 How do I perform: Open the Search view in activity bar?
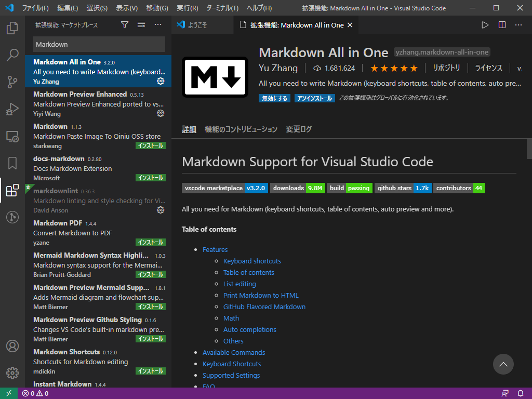12,55
